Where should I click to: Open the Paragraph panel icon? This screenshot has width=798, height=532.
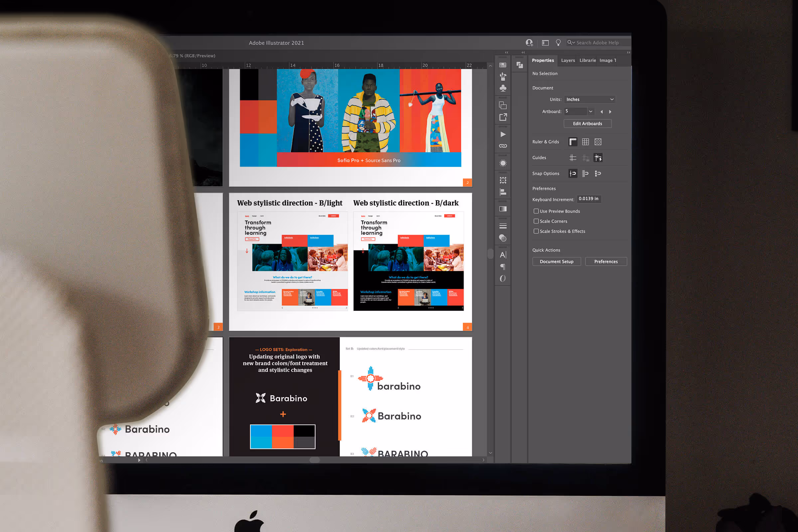503,267
